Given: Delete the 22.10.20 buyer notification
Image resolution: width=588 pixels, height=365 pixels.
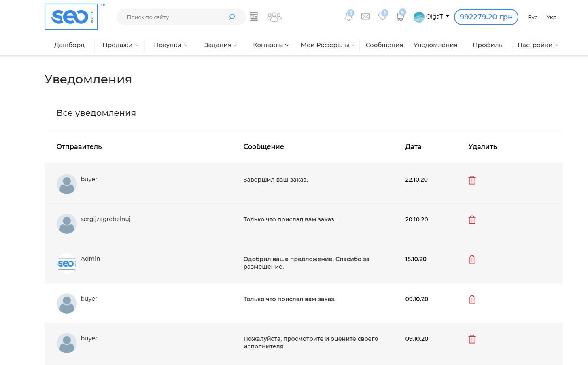Looking at the screenshot, I should tap(472, 180).
